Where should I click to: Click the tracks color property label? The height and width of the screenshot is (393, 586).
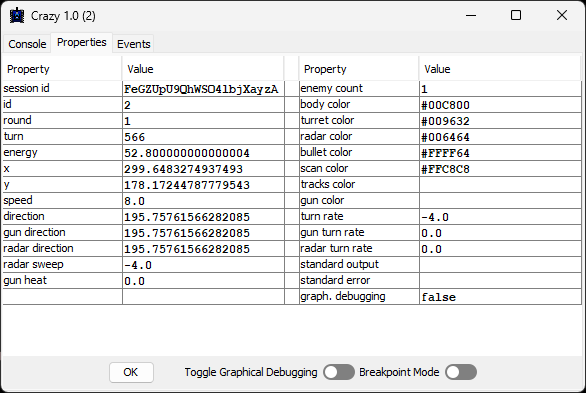click(328, 185)
